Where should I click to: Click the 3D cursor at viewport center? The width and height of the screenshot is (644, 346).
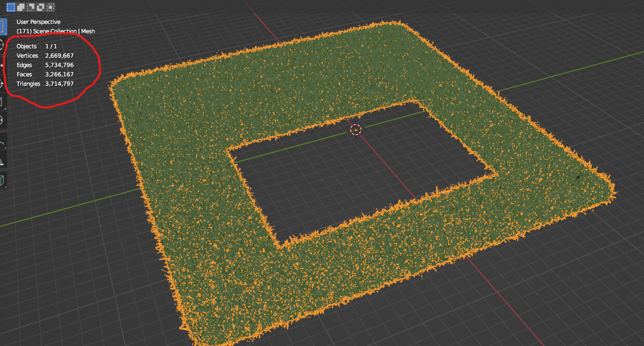click(356, 130)
